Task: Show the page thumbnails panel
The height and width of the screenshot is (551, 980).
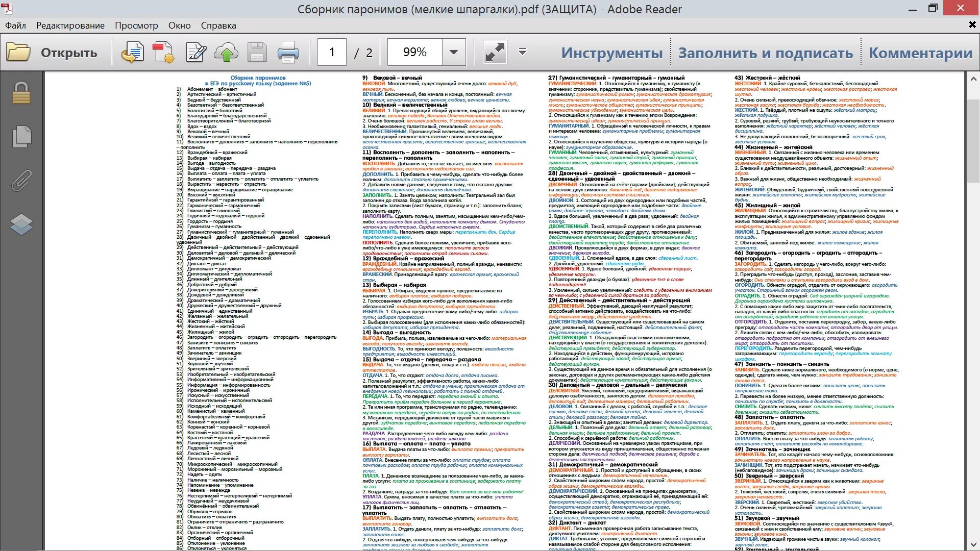Action: click(x=21, y=137)
